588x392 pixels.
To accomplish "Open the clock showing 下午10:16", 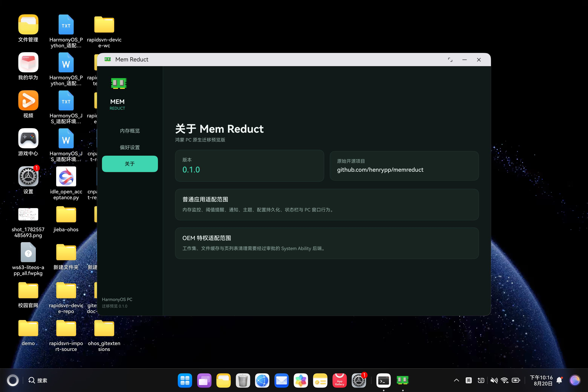I will (x=541, y=377).
